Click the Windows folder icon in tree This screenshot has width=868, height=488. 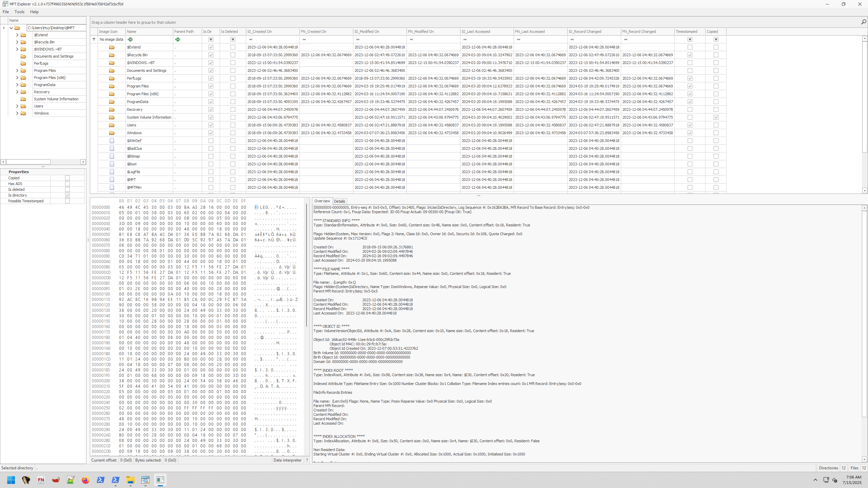[x=23, y=113]
